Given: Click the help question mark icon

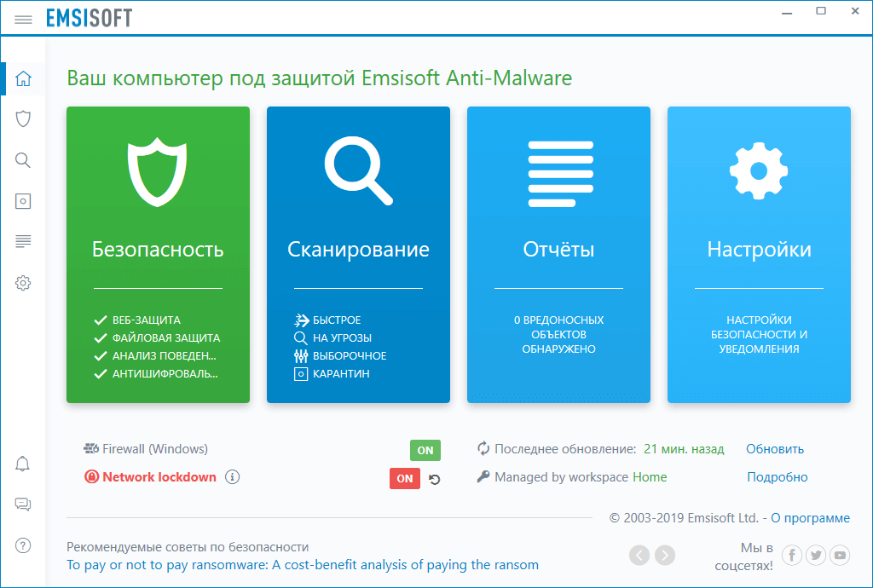Looking at the screenshot, I should (23, 546).
